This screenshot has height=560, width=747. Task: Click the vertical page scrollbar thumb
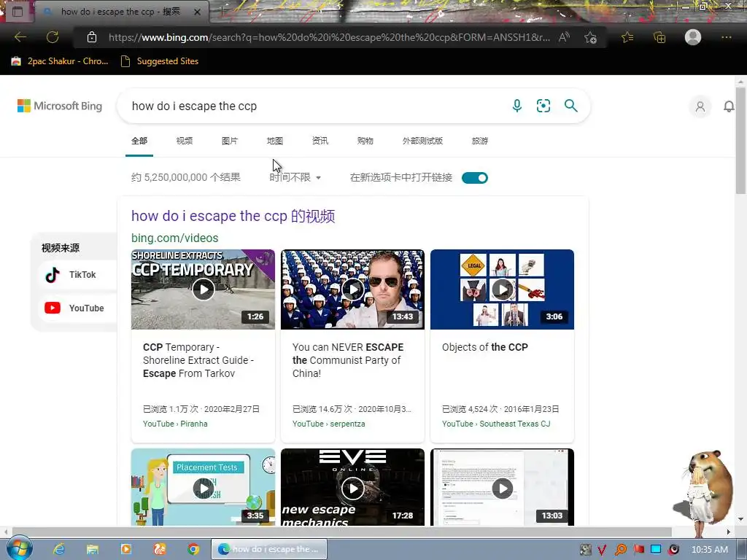pyautogui.click(x=740, y=141)
